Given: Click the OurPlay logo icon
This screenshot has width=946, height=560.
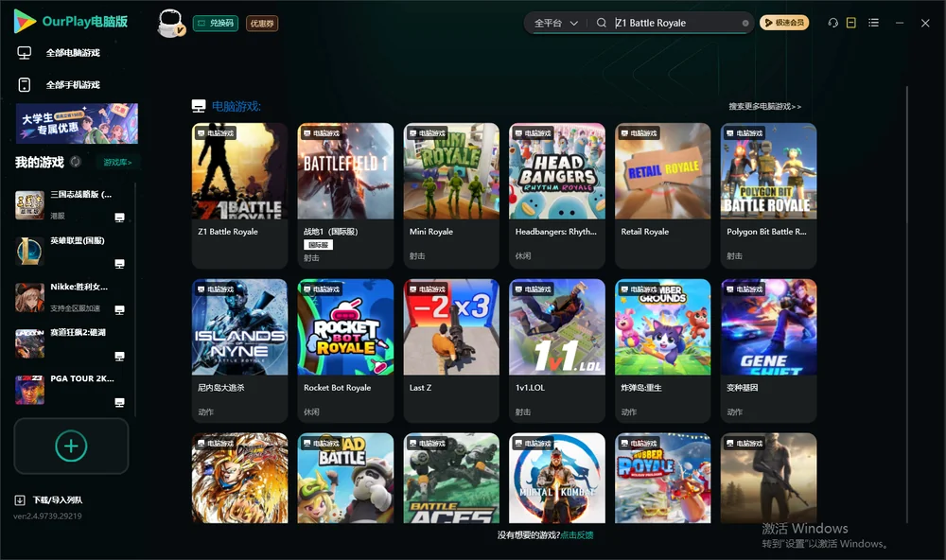Looking at the screenshot, I should tap(25, 21).
